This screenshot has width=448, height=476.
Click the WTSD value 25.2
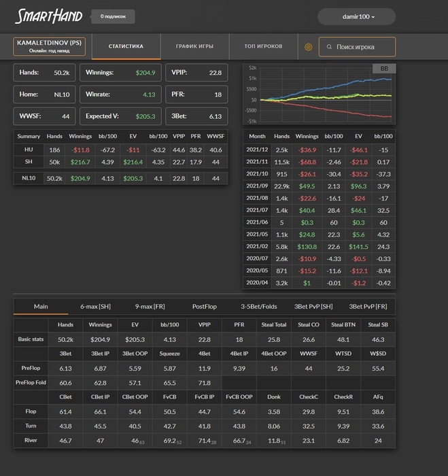343,369
